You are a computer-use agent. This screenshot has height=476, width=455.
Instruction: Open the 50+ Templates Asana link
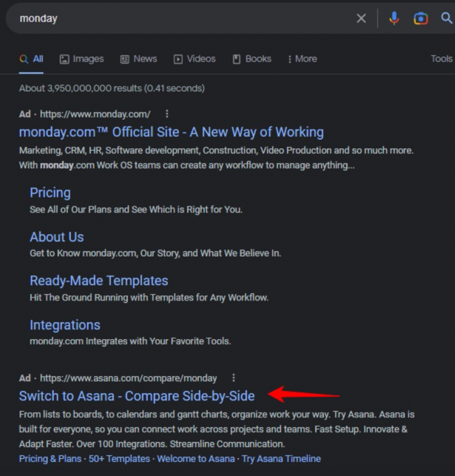click(119, 459)
